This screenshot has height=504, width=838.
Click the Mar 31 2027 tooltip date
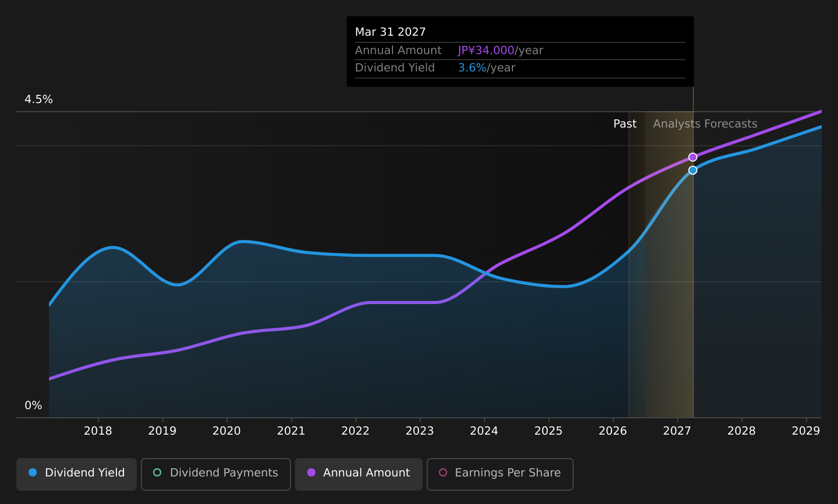click(390, 32)
